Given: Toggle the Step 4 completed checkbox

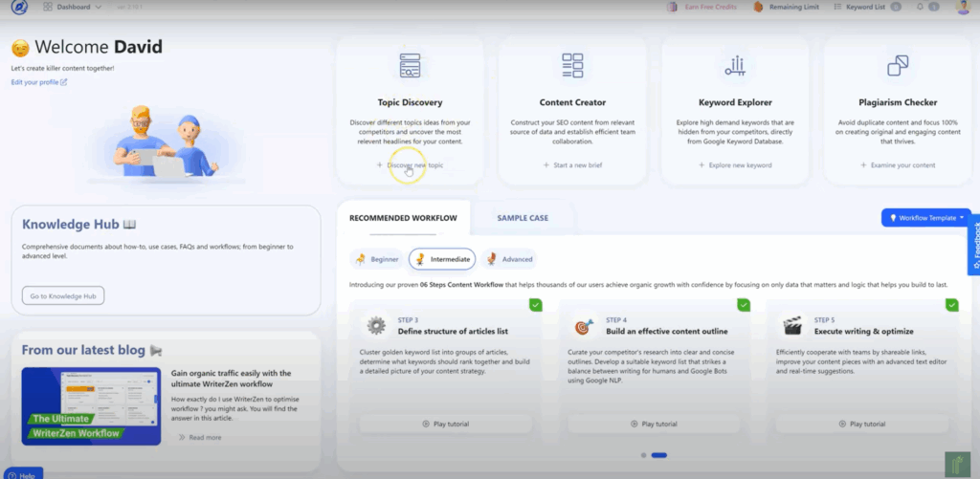Looking at the screenshot, I should click(x=744, y=305).
